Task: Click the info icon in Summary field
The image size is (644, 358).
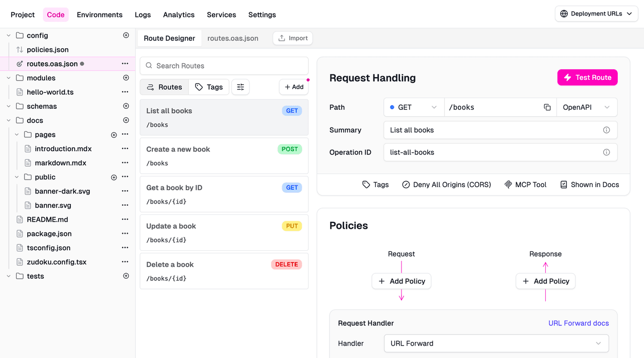Action: coord(606,130)
